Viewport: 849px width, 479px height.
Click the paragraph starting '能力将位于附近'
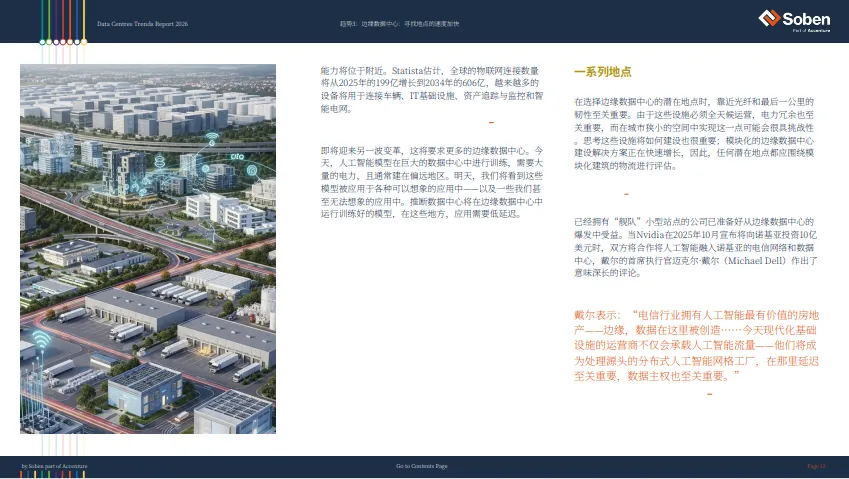click(432, 89)
